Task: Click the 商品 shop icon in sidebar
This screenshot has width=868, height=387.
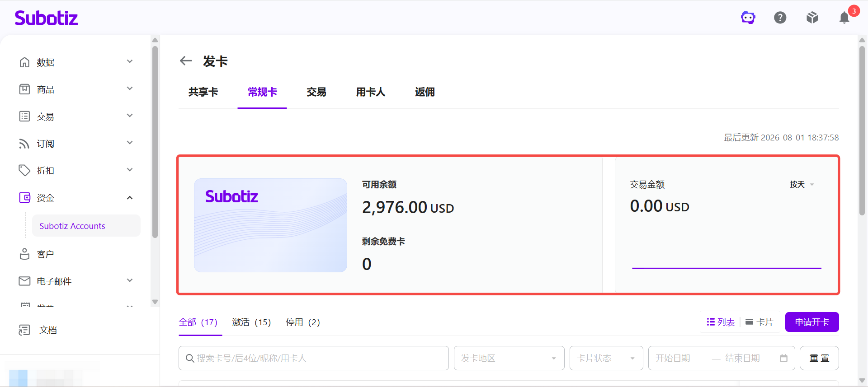Action: (x=24, y=89)
